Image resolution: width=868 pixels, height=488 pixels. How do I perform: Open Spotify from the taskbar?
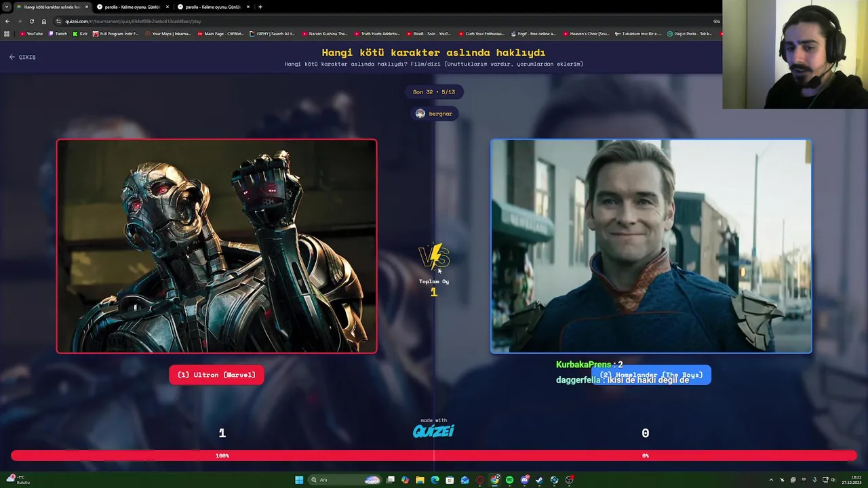509,480
